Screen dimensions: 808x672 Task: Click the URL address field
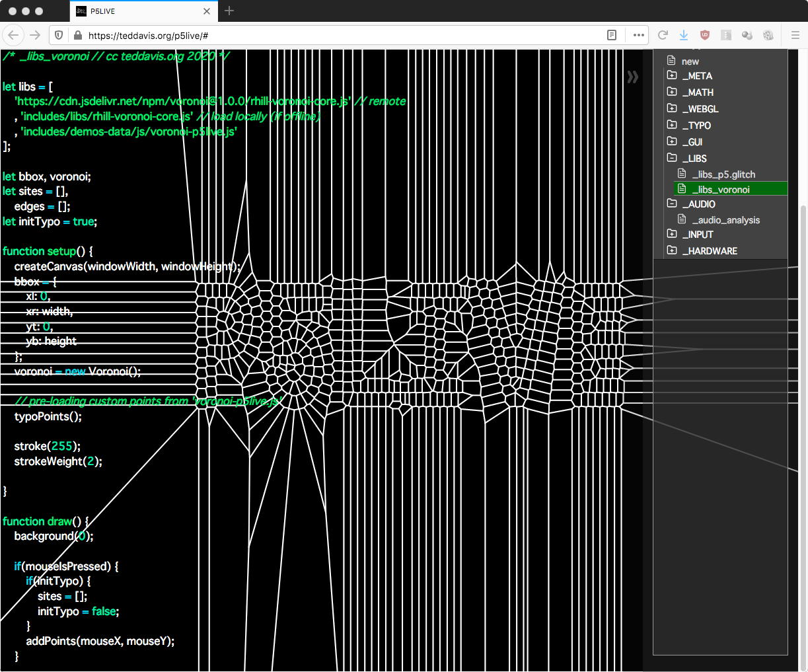(x=330, y=35)
